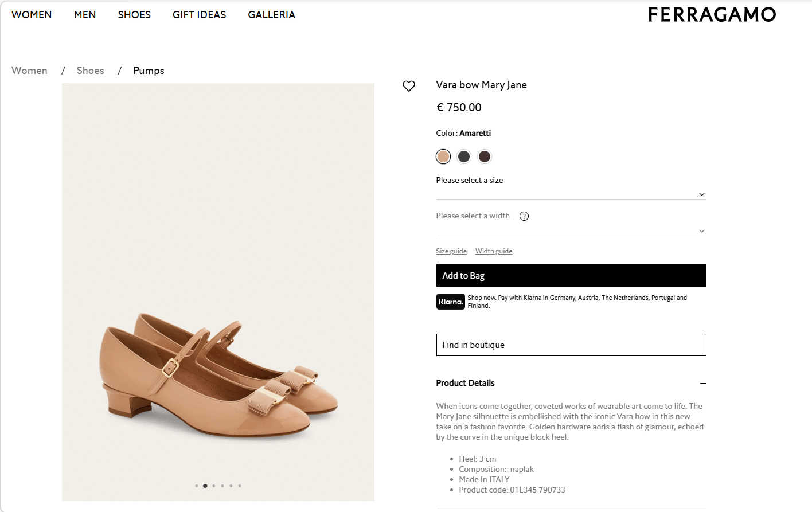Click the width help question mark icon
This screenshot has height=512, width=812.
524,216
